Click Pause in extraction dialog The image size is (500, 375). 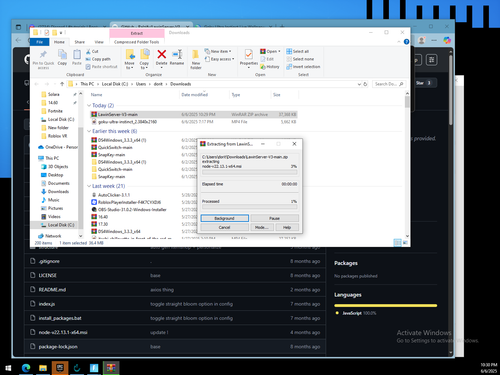[274, 218]
